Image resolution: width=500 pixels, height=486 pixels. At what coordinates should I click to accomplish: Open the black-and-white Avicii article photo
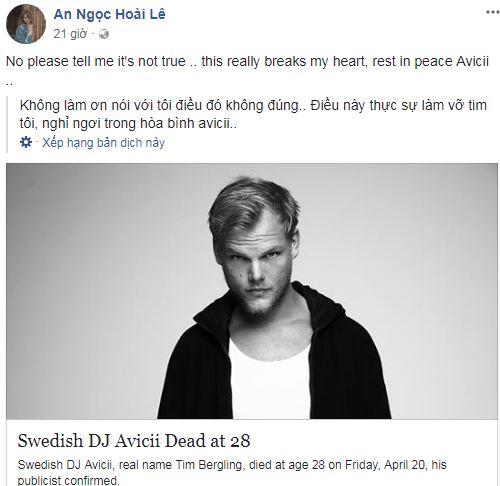point(252,291)
